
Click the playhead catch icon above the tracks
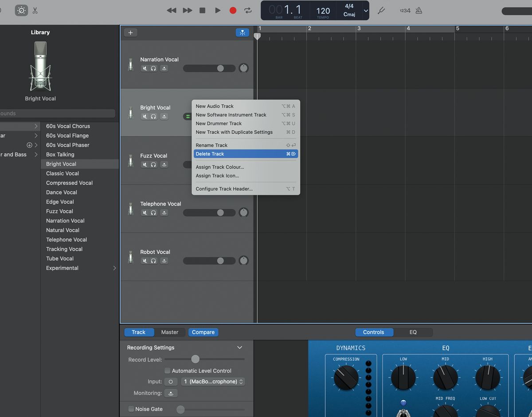242,32
